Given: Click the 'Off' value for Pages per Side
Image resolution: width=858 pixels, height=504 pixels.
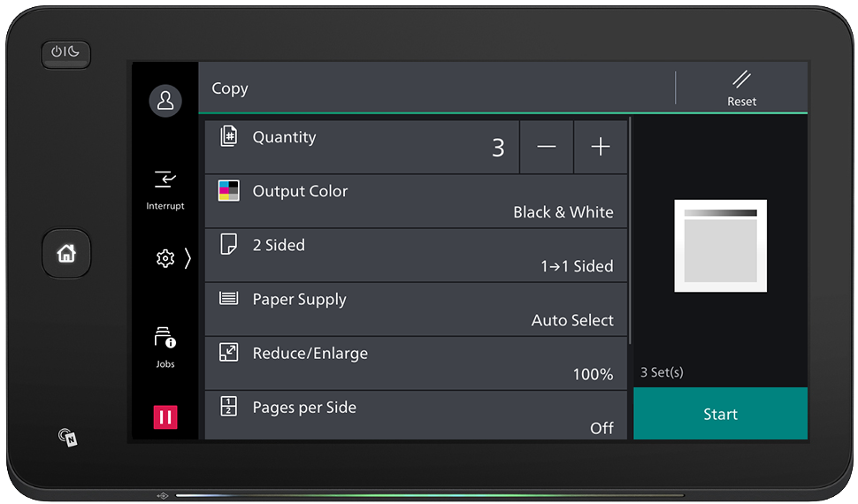Looking at the screenshot, I should coord(601,428).
